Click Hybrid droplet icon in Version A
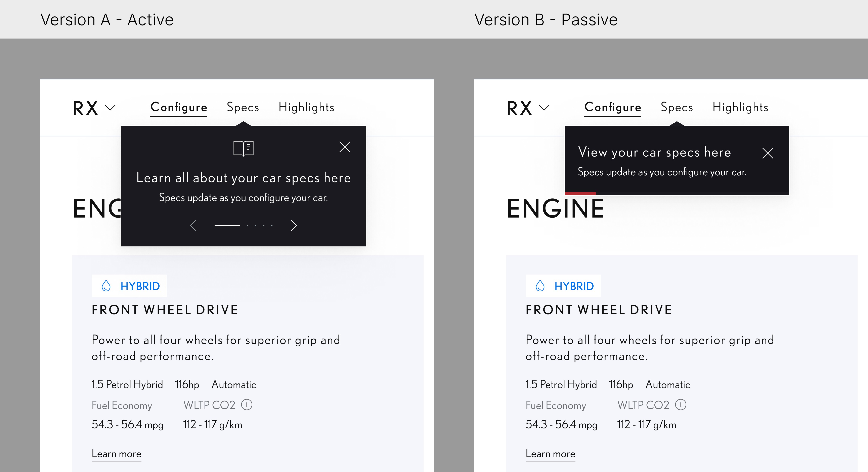Screen dimensions: 868x472 click(x=106, y=286)
